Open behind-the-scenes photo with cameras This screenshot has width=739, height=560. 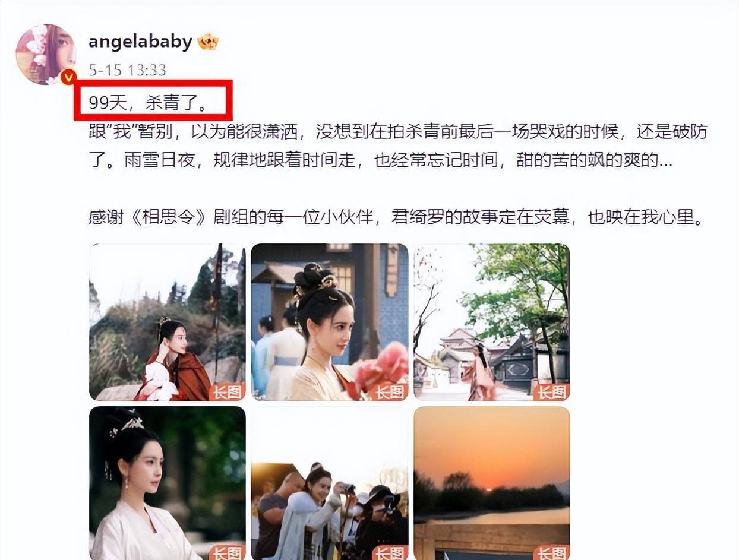coord(330,483)
